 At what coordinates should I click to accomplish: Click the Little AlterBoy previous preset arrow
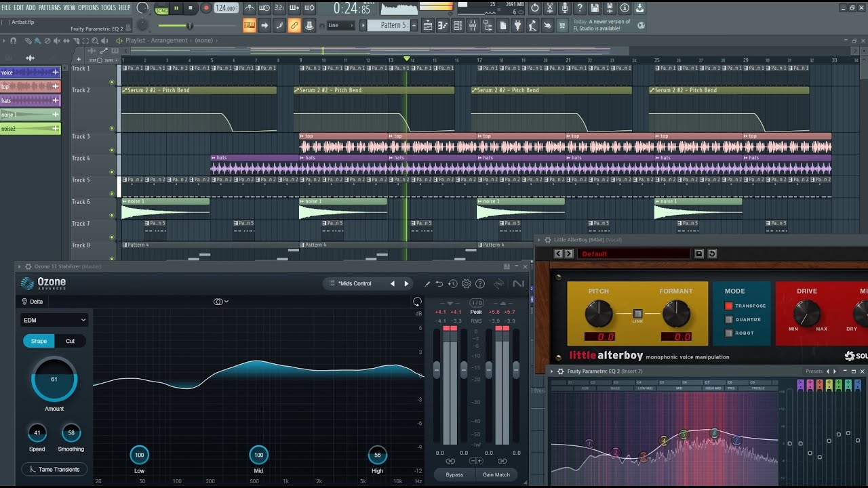pyautogui.click(x=559, y=253)
